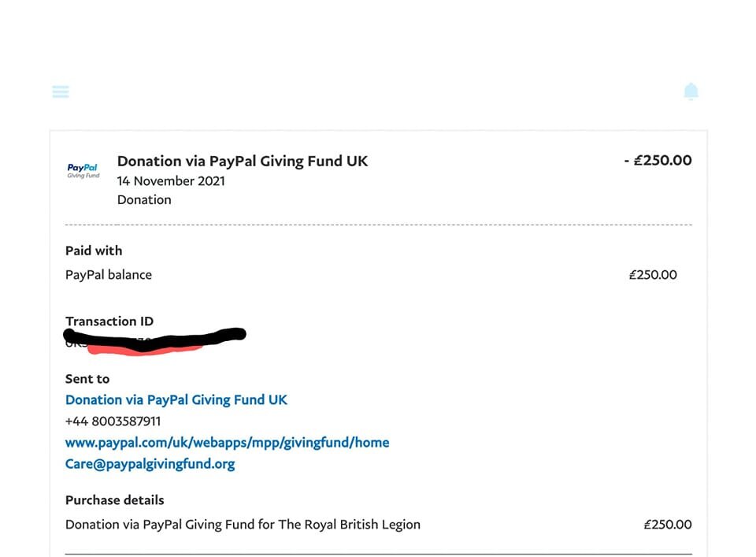This screenshot has height=557, width=756.
Task: Visit the paypal.com givingfund home link
Action: [227, 443]
